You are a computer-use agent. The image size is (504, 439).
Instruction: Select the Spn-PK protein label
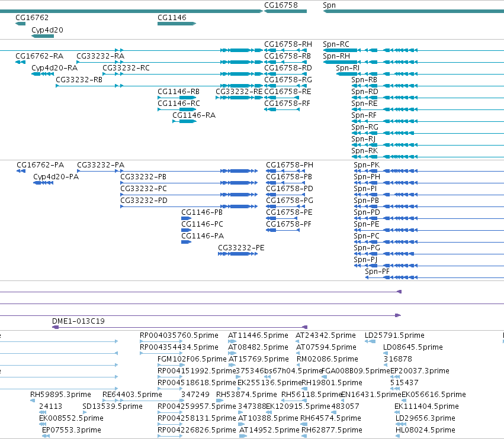point(367,164)
